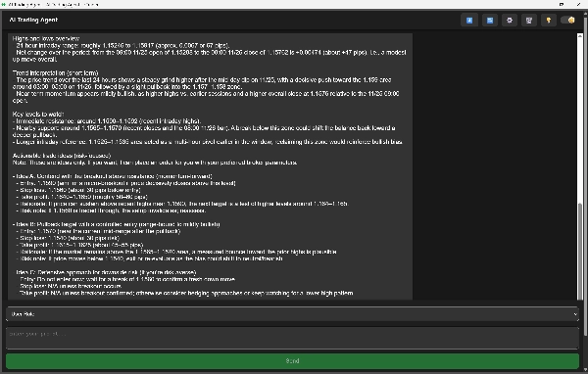The image size is (588, 374).
Task: Click the "Idea B" pullback trade line
Action: tap(117, 224)
